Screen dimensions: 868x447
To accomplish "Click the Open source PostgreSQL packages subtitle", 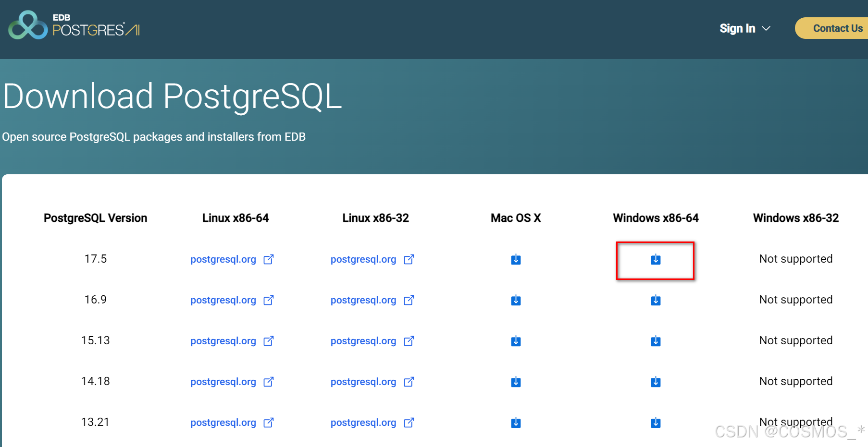I will [154, 137].
